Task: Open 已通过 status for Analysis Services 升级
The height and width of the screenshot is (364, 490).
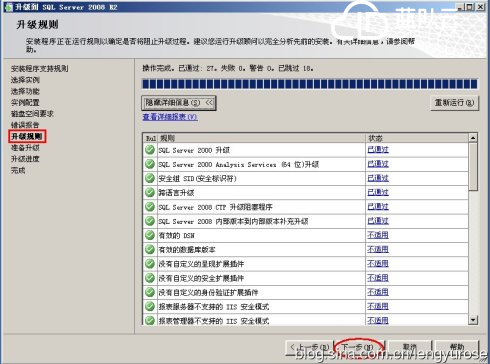Action: [x=378, y=164]
